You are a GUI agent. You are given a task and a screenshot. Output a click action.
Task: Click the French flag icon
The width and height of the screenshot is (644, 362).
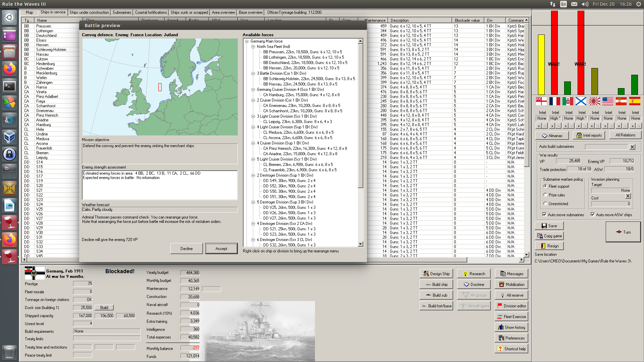pyautogui.click(x=554, y=101)
